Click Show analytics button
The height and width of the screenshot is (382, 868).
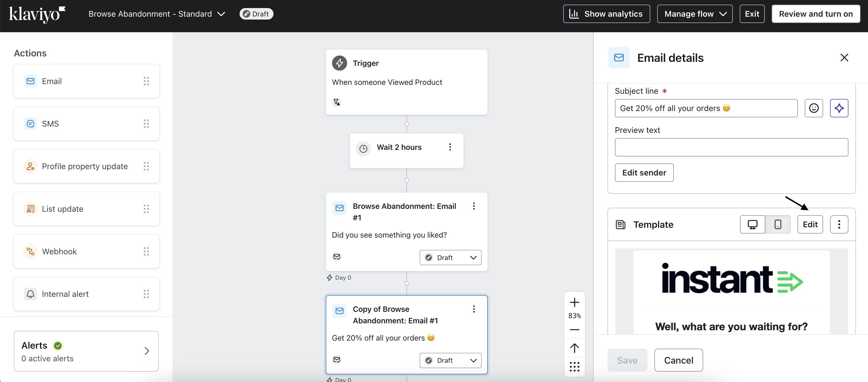tap(607, 14)
